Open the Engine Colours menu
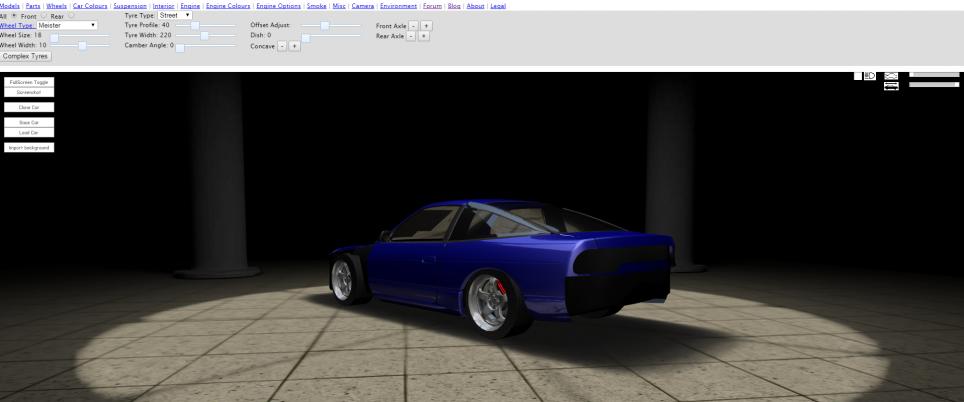 [228, 6]
